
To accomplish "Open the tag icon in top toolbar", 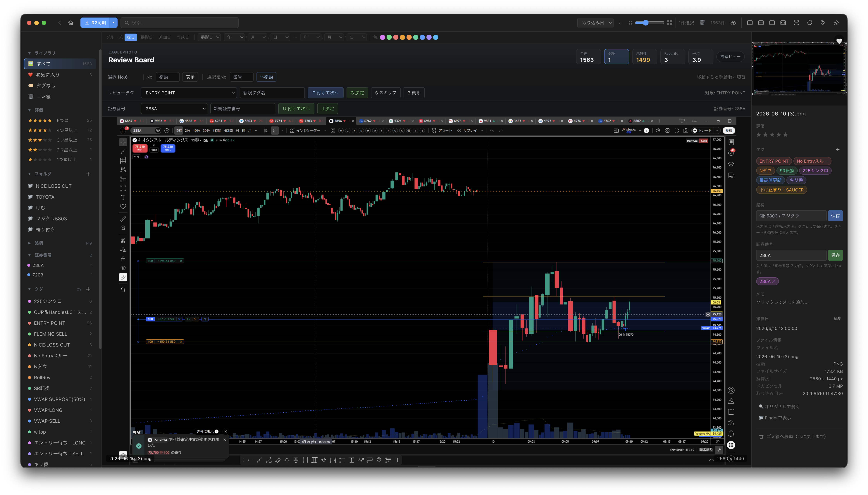I will coord(823,23).
